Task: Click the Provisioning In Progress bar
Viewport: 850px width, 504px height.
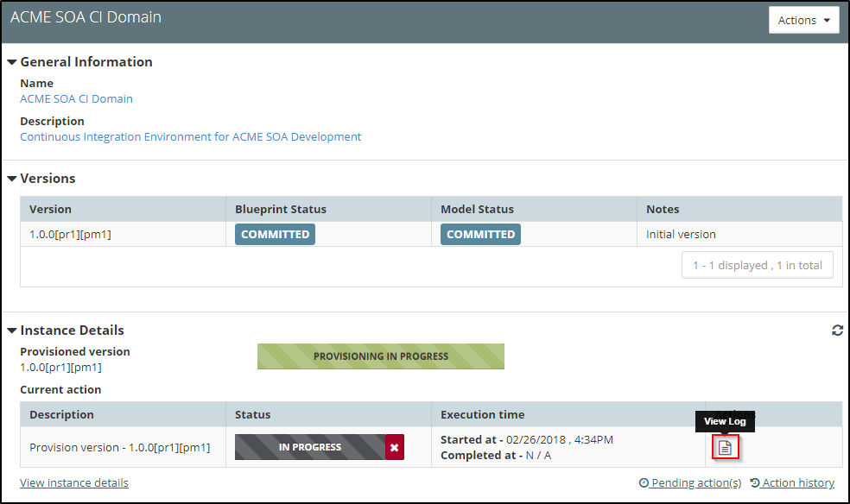Action: pos(380,356)
